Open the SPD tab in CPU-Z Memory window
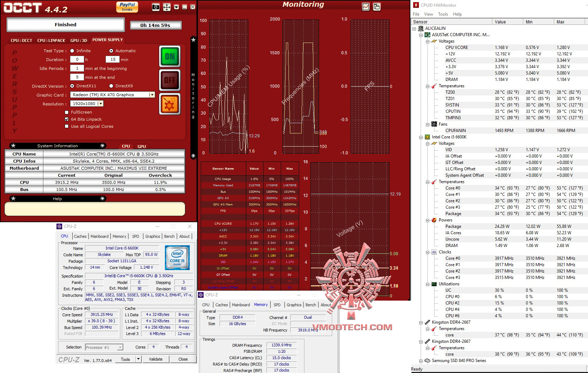Screen dimensions: 588x373 (277, 305)
